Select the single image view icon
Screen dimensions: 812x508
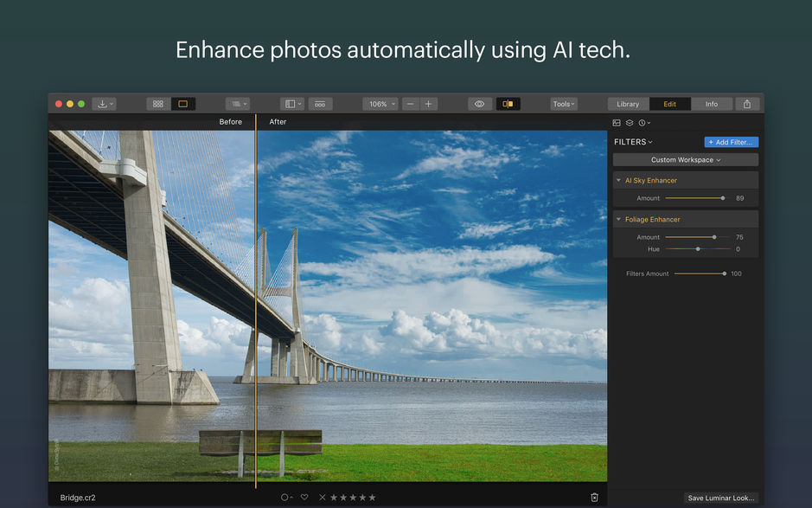click(182, 103)
